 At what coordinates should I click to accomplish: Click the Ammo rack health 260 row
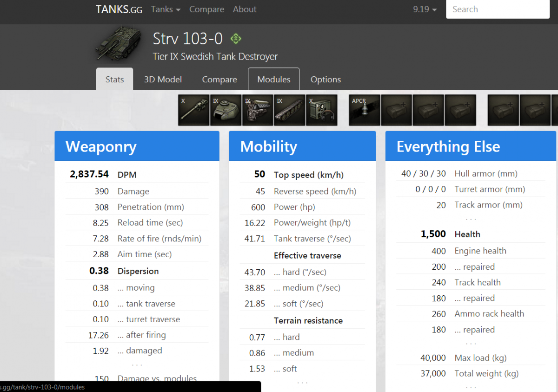(x=471, y=313)
